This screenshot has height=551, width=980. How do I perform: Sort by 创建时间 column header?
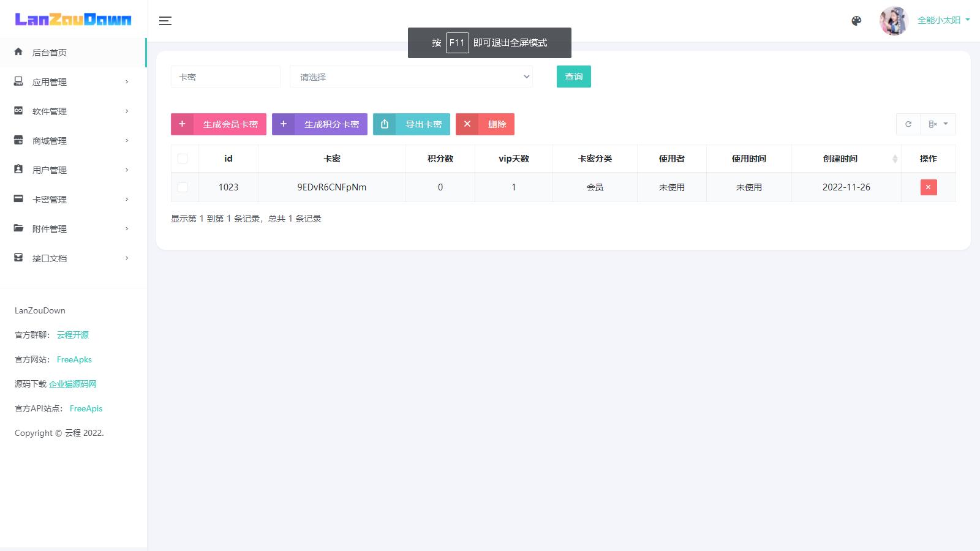click(x=845, y=159)
